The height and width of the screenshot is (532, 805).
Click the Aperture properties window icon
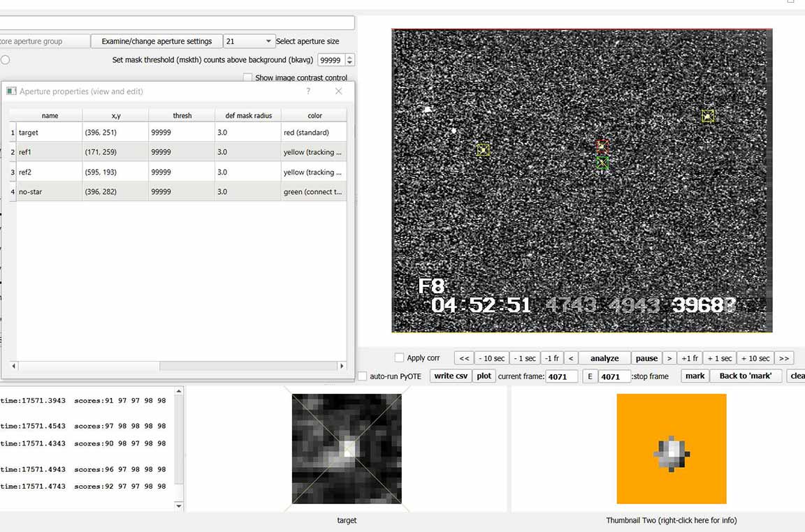tap(11, 91)
